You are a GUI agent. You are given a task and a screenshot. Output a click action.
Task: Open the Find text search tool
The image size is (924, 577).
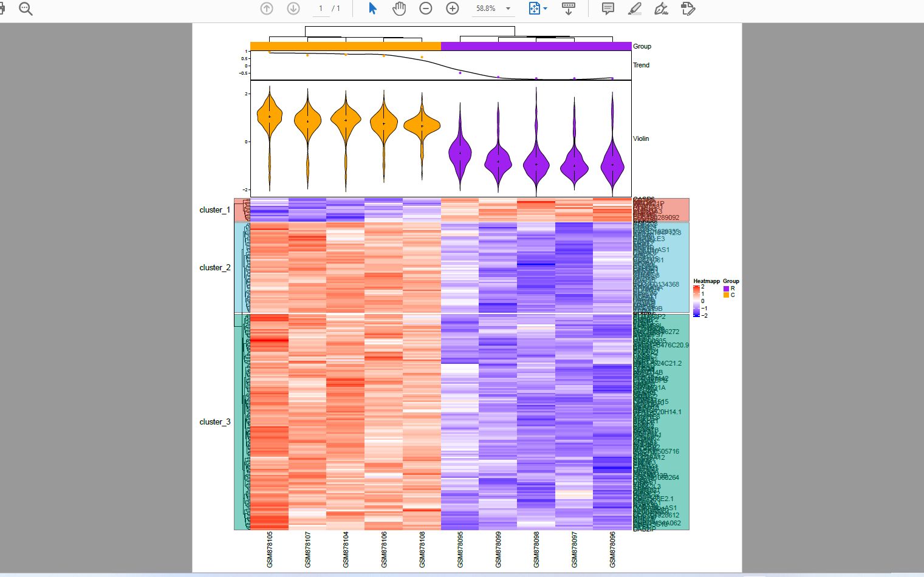click(x=26, y=9)
